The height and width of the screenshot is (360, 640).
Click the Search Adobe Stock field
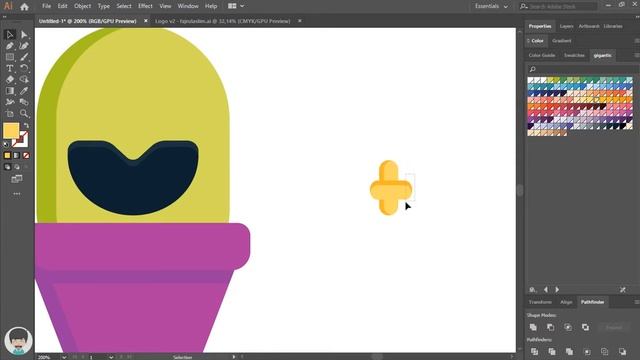click(x=558, y=7)
